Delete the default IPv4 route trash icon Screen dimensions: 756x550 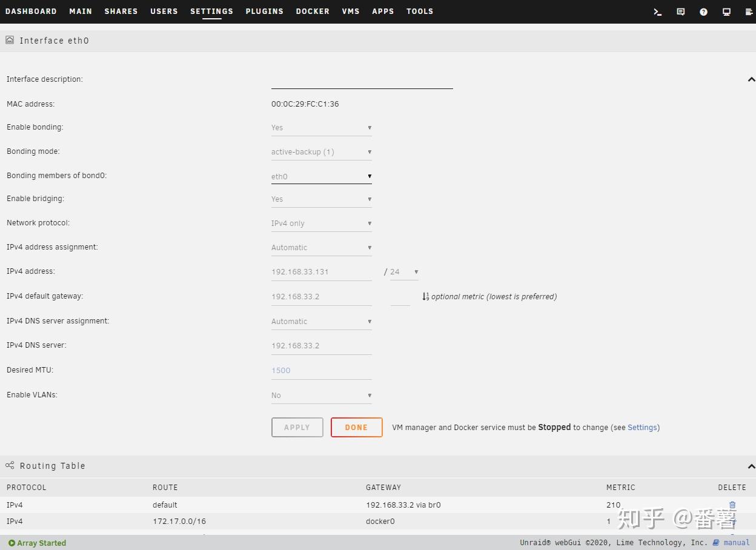coord(732,505)
